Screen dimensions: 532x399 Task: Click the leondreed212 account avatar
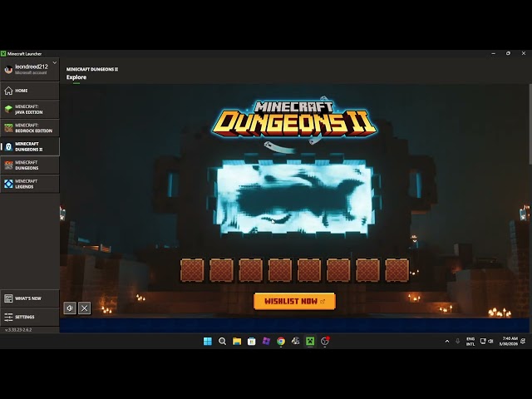point(8,70)
